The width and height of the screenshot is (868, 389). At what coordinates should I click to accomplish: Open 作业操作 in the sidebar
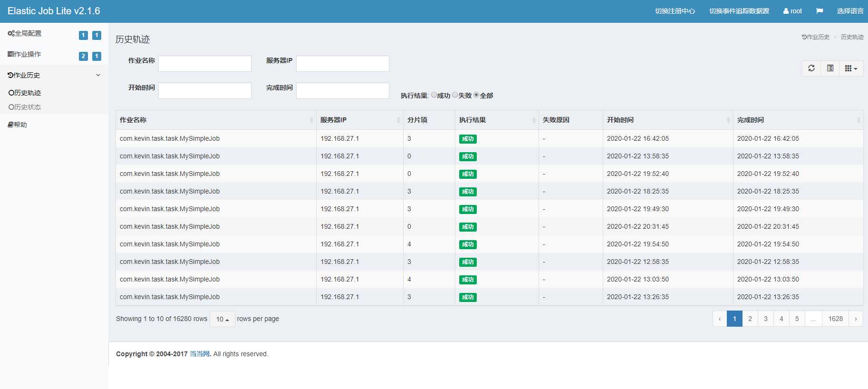point(24,54)
